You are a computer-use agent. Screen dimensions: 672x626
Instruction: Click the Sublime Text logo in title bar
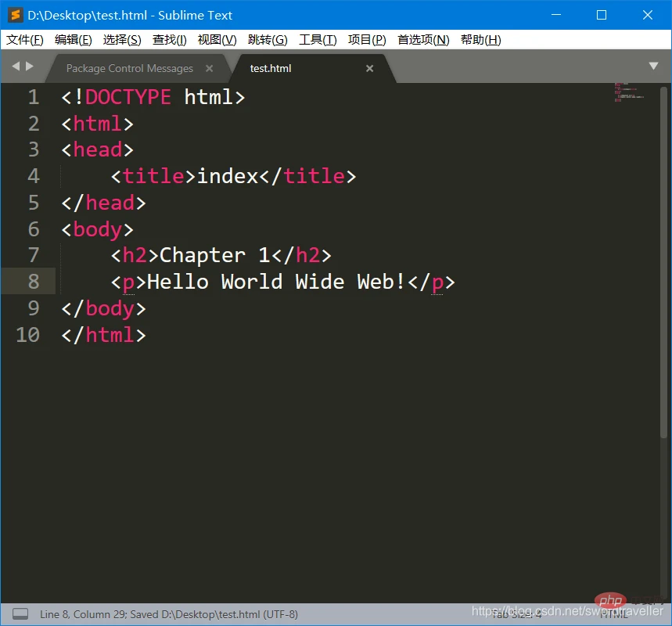tap(16, 15)
